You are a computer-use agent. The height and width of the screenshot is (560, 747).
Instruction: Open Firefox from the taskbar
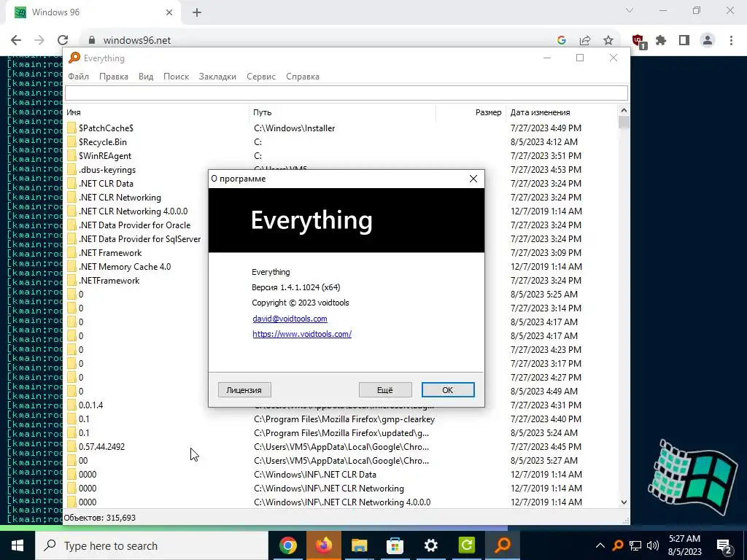323,545
